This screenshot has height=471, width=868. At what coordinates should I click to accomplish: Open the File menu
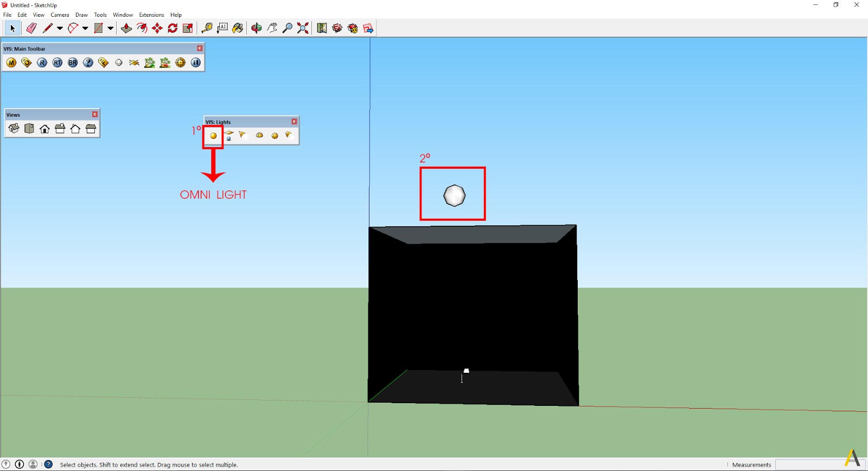click(8, 15)
